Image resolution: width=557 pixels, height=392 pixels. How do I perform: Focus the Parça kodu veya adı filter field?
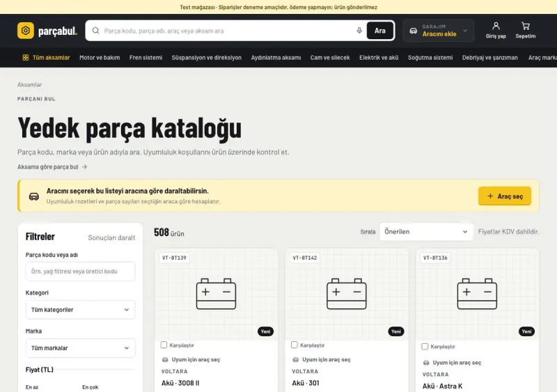(x=80, y=272)
